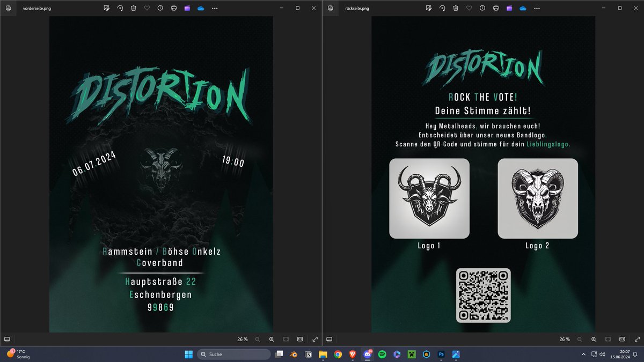Image resolution: width=644 pixels, height=362 pixels.
Task: Zoom out in vorderseite.png window
Action: tap(258, 339)
